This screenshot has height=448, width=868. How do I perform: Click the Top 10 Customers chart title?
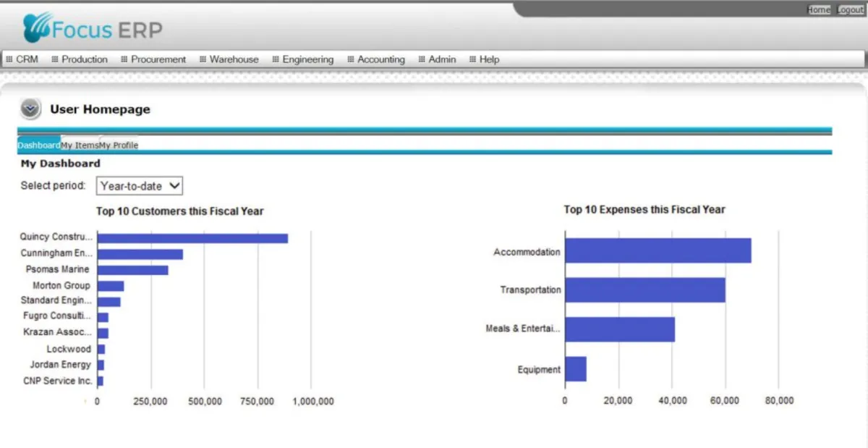[x=180, y=211]
